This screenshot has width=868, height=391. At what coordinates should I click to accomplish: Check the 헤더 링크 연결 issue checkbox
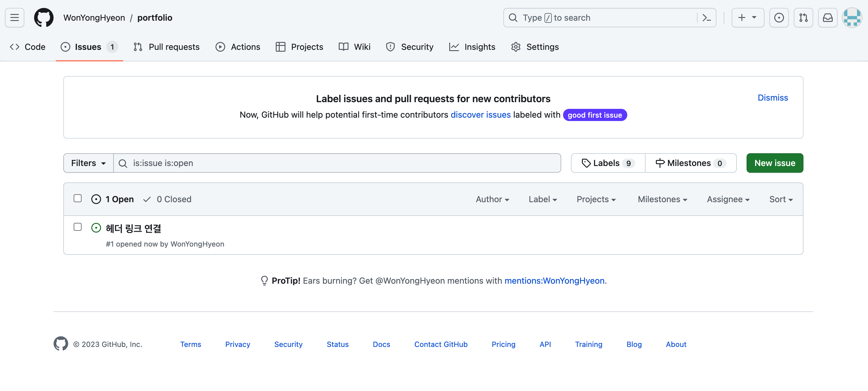point(78,227)
